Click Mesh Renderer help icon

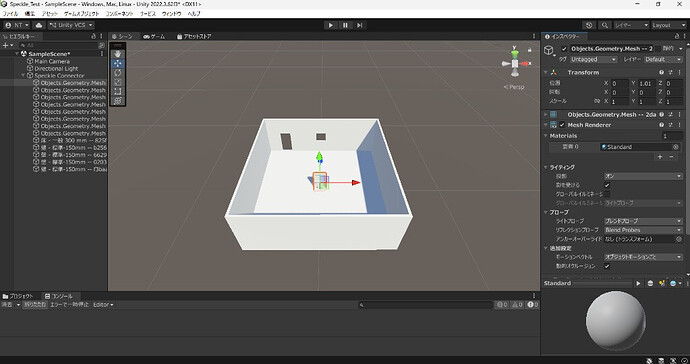point(661,125)
